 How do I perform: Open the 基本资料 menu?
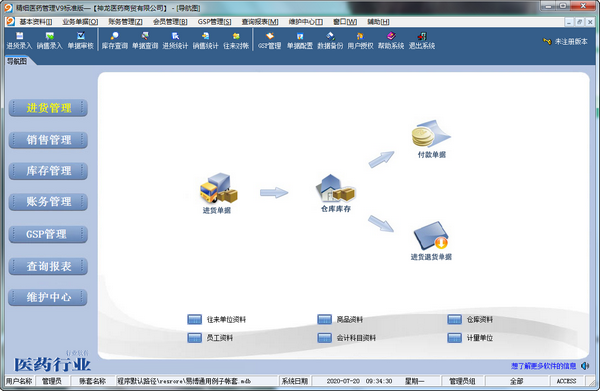(36, 22)
